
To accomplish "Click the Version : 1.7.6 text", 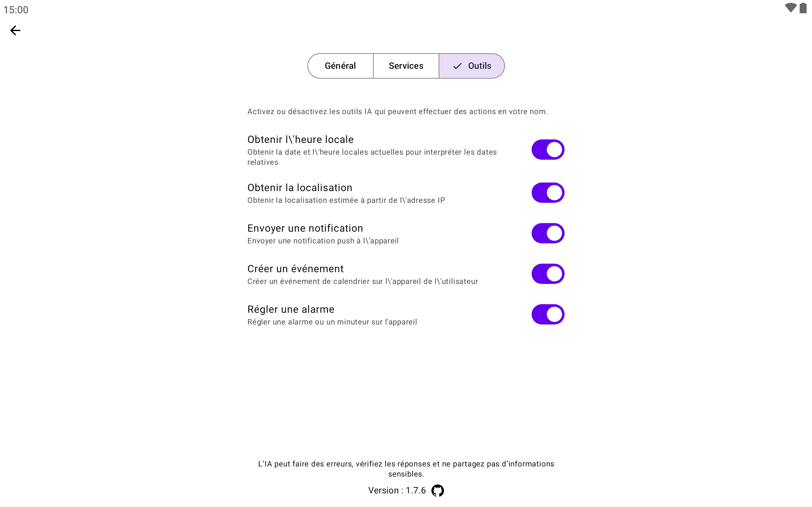I will pyautogui.click(x=396, y=491).
